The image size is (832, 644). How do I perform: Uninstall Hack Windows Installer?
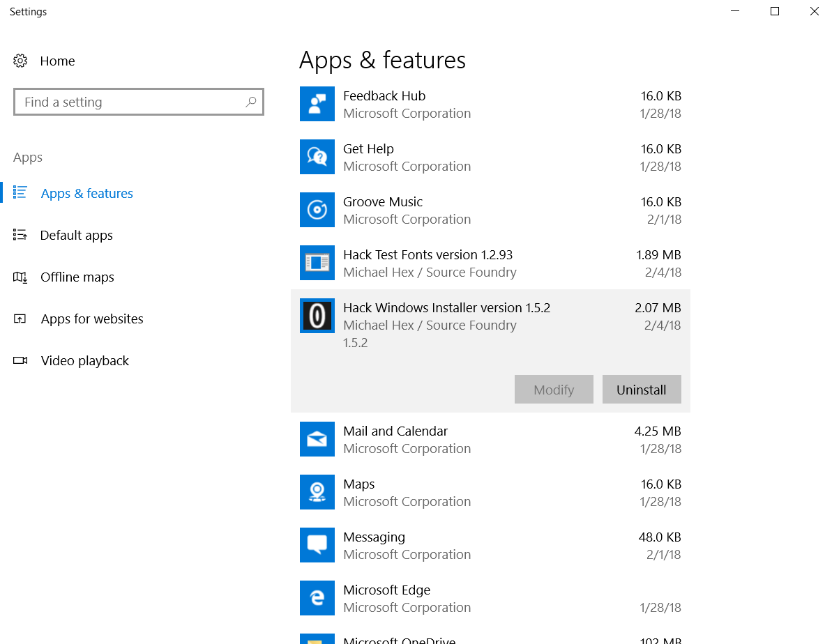pos(642,390)
